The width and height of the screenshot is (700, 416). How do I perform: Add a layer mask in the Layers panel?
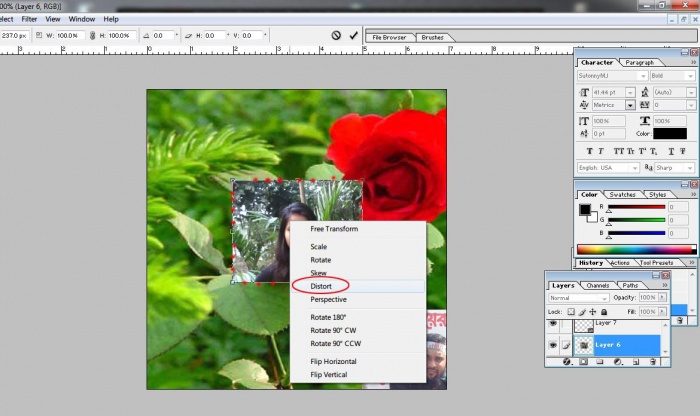point(583,361)
